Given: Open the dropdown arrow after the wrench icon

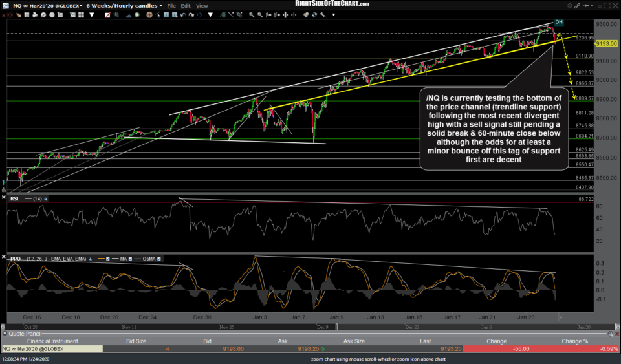Looking at the screenshot, I should pyautogui.click(x=334, y=15).
